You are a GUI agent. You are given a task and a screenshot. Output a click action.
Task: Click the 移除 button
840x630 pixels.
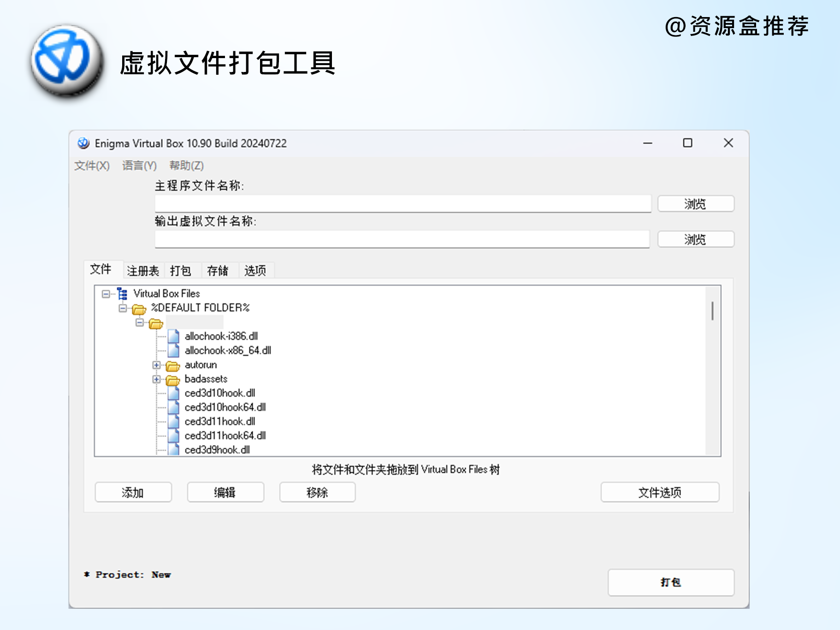click(x=318, y=493)
